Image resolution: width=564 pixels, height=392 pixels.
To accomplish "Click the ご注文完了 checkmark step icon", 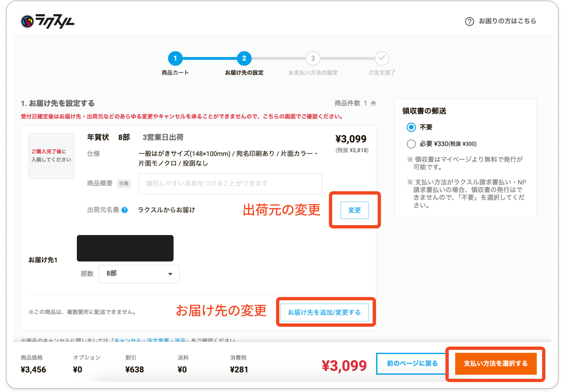I will click(382, 59).
